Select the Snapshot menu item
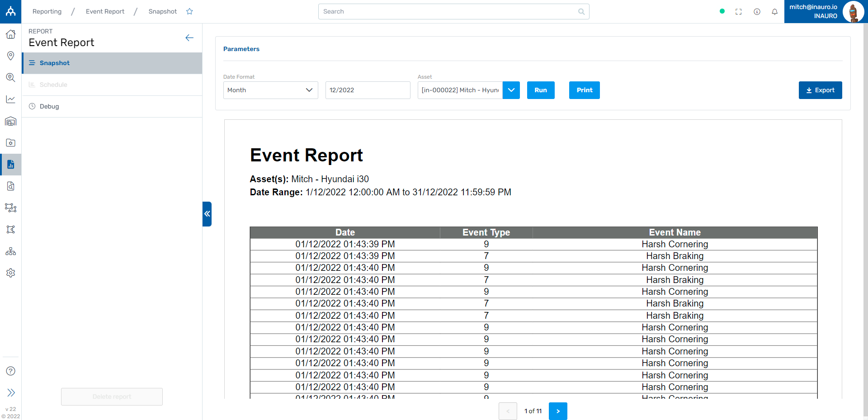Image resolution: width=868 pixels, height=420 pixels. pos(112,63)
